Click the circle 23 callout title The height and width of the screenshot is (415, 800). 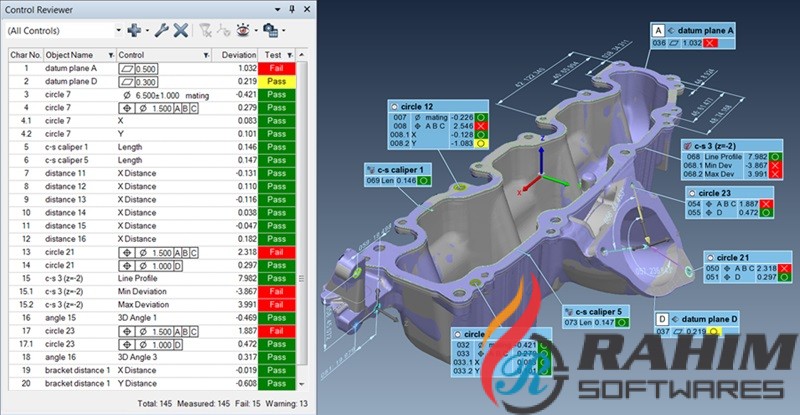point(714,193)
